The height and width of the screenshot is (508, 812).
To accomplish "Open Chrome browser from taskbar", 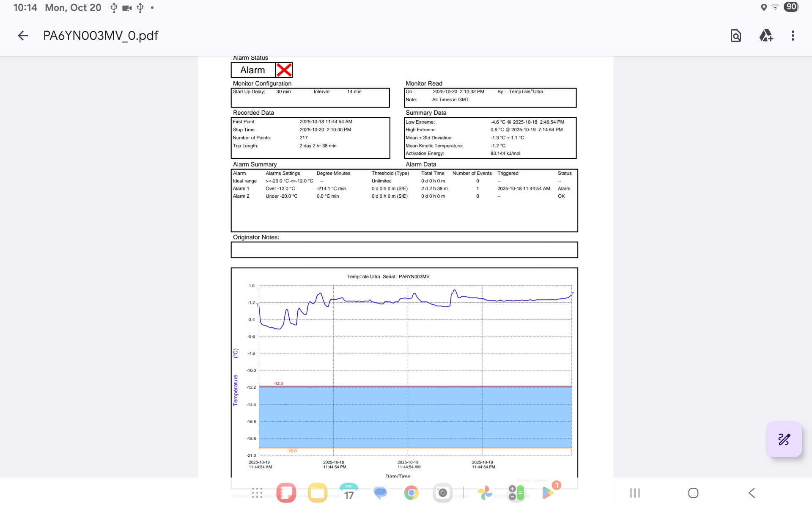I will (x=411, y=493).
